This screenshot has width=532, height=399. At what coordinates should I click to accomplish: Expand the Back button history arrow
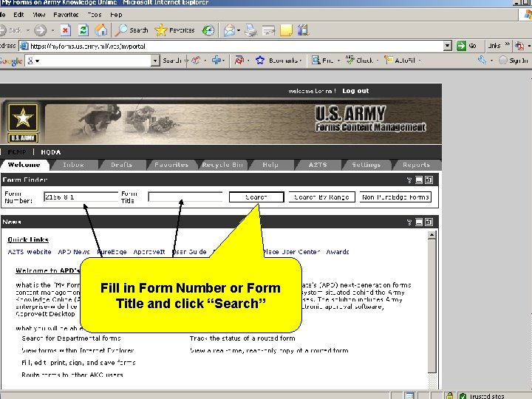click(x=28, y=30)
